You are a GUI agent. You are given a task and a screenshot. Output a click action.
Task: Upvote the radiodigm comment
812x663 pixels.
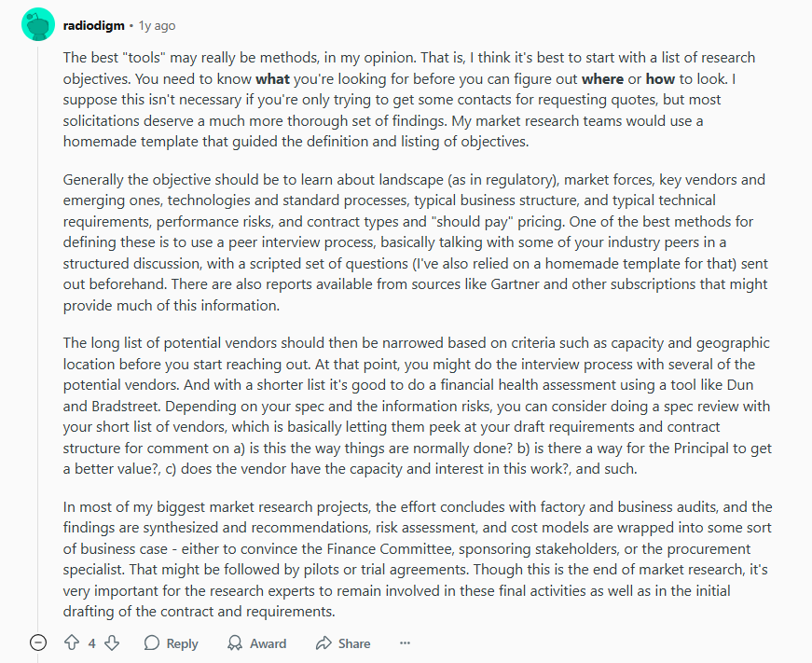click(x=72, y=642)
